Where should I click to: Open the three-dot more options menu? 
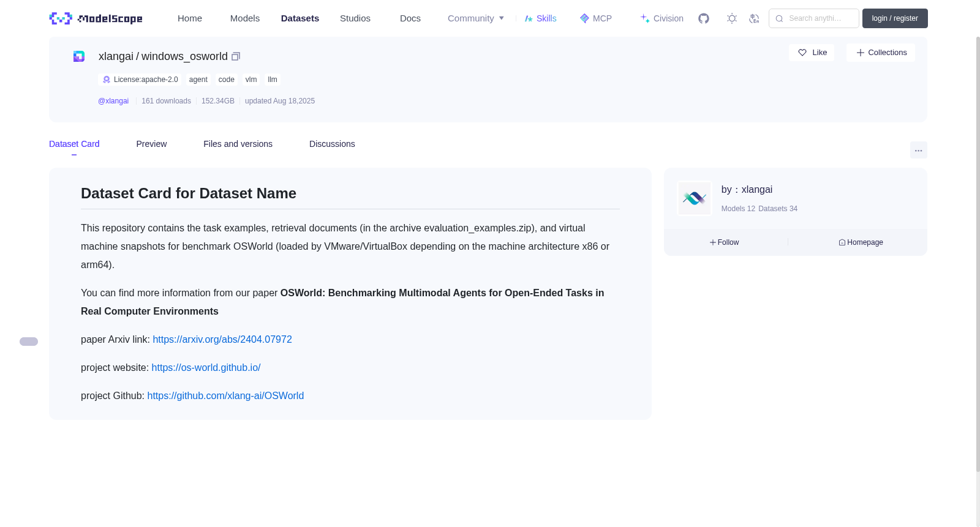click(x=918, y=151)
